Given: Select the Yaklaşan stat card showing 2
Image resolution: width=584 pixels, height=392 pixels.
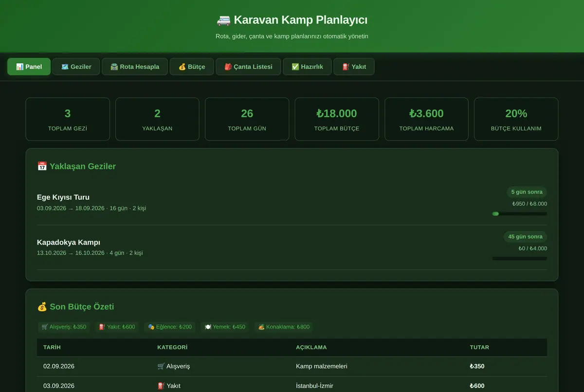Looking at the screenshot, I should [157, 119].
